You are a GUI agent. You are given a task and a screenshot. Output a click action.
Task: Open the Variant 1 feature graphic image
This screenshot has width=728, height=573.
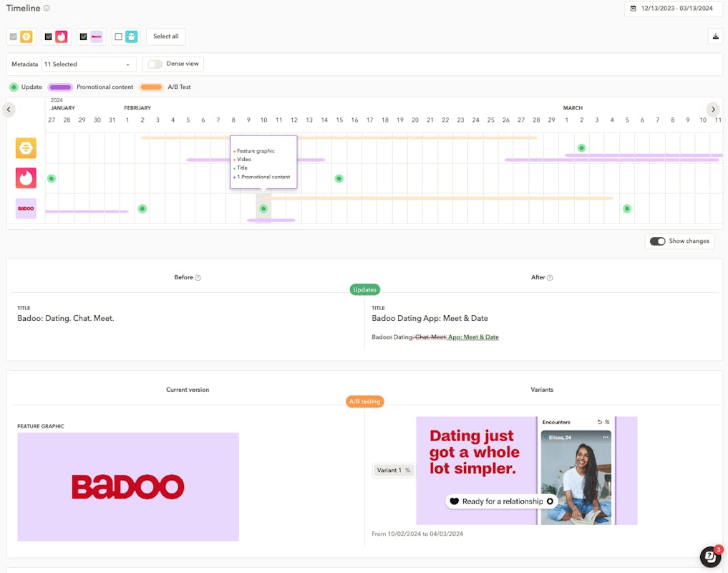pos(527,471)
